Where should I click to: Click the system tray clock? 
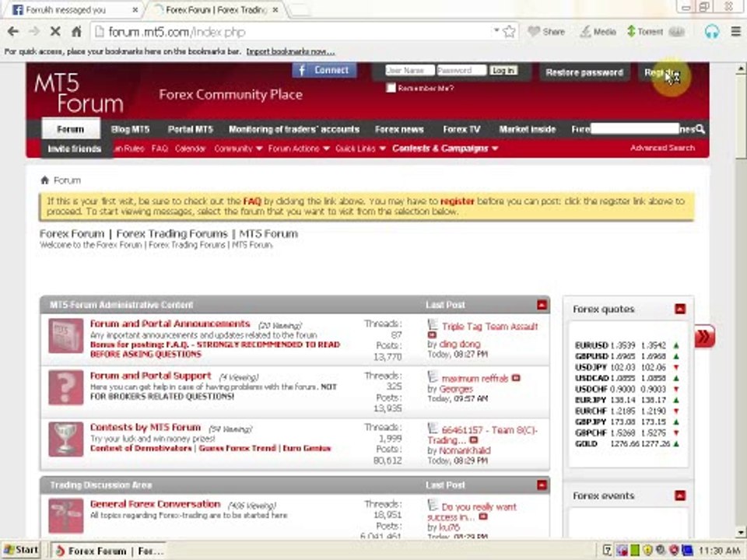click(x=719, y=551)
